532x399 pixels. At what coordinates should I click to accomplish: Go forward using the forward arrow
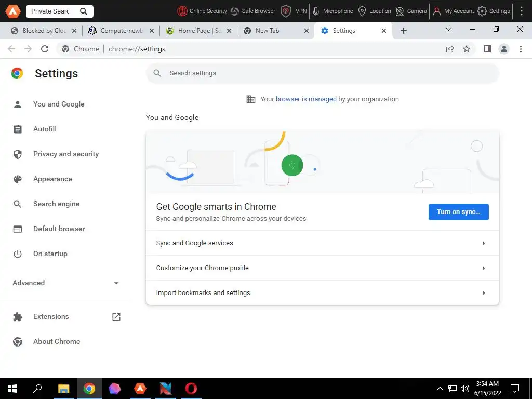pyautogui.click(x=28, y=49)
